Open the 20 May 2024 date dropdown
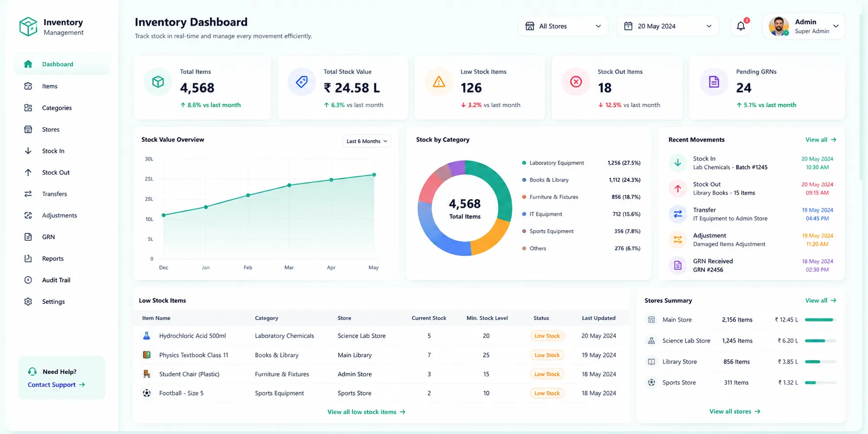 coord(668,26)
